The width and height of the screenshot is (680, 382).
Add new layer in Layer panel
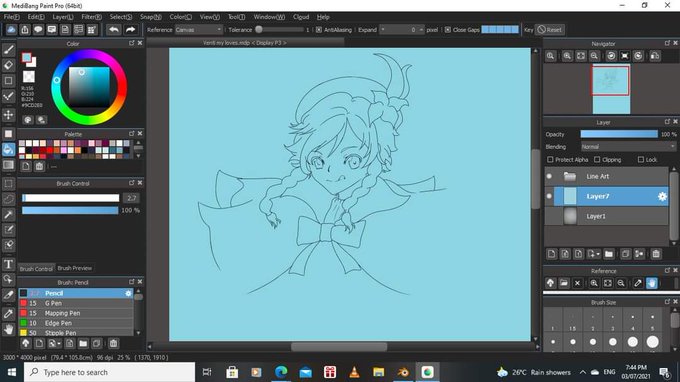[551, 254]
